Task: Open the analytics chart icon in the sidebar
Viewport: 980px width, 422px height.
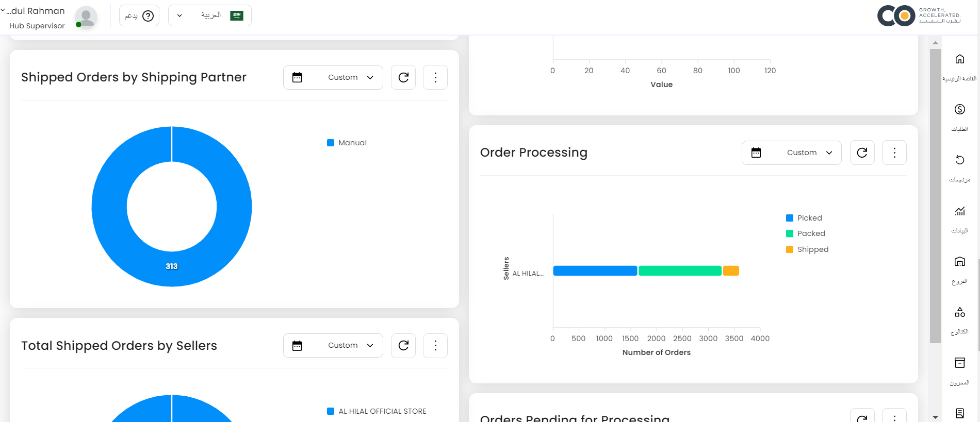Action: (959, 211)
